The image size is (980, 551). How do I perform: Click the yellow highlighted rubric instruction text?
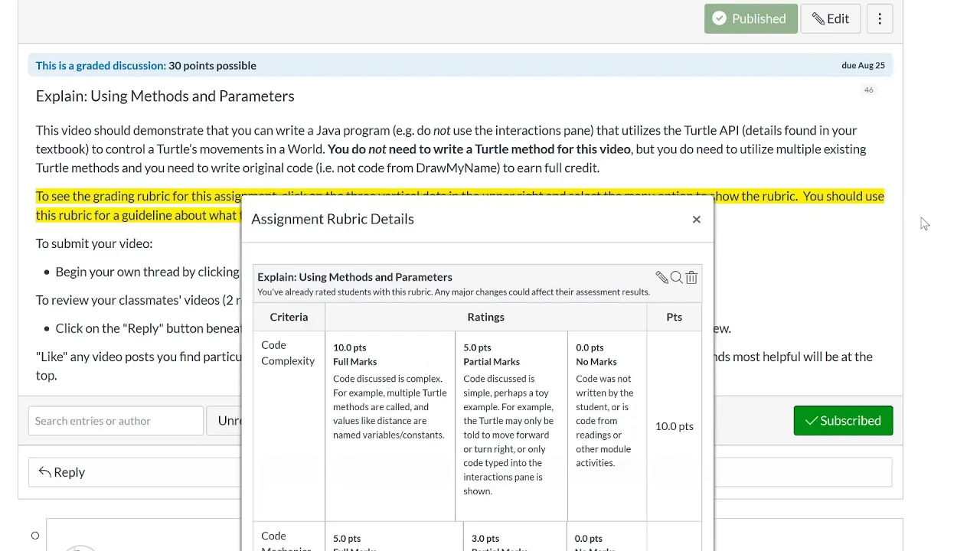tap(459, 206)
